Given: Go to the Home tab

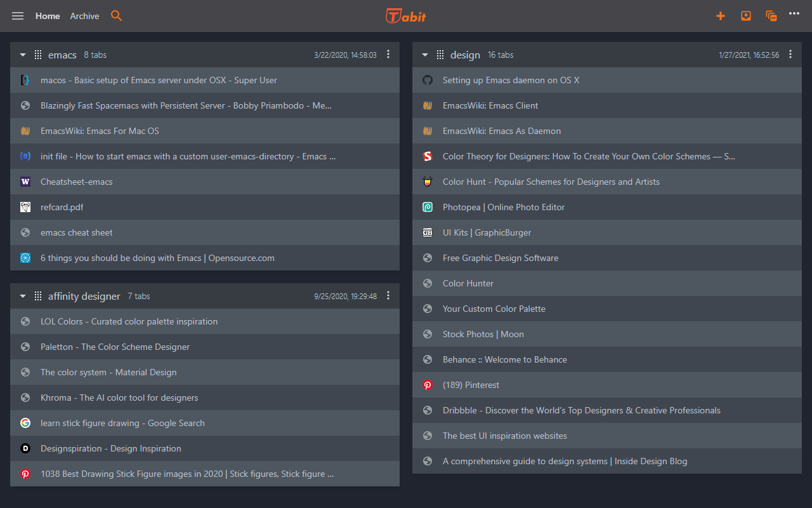Looking at the screenshot, I should point(48,16).
